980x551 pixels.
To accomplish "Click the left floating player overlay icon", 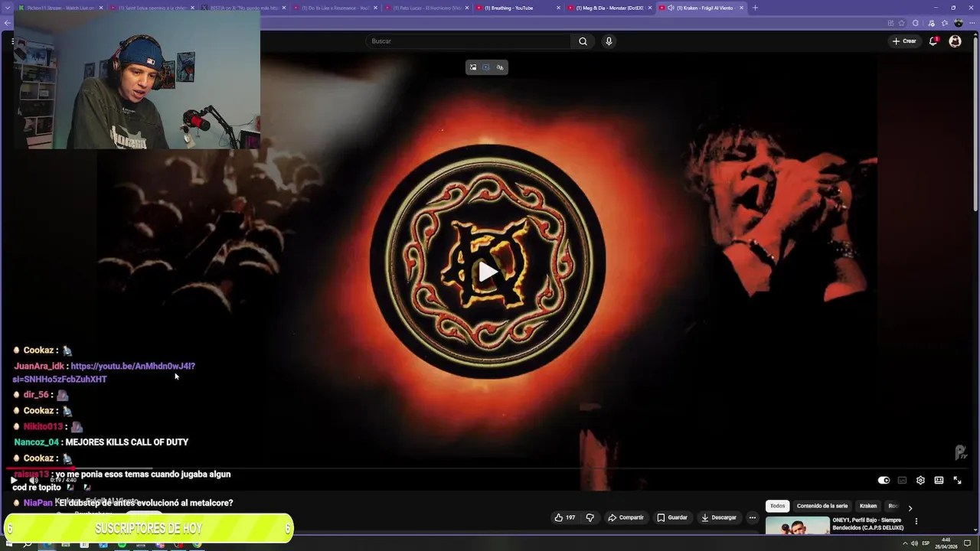I will [x=472, y=67].
